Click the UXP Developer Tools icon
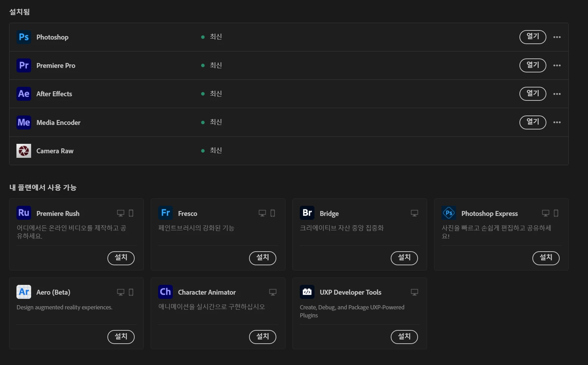 click(307, 292)
